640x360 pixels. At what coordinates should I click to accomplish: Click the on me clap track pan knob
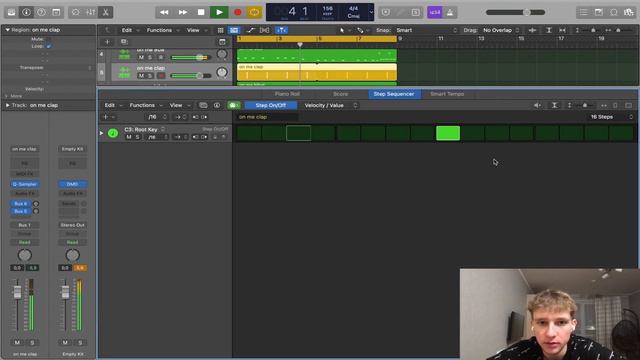pyautogui.click(x=222, y=73)
